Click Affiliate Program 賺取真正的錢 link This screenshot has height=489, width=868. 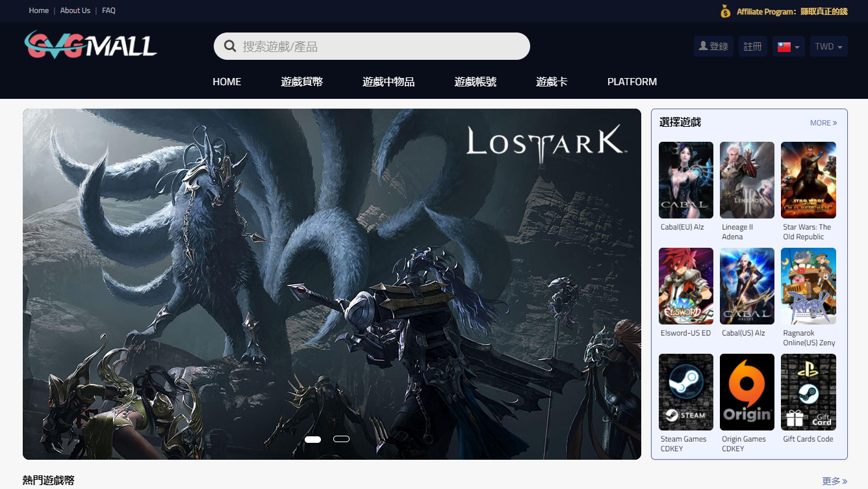tap(792, 12)
